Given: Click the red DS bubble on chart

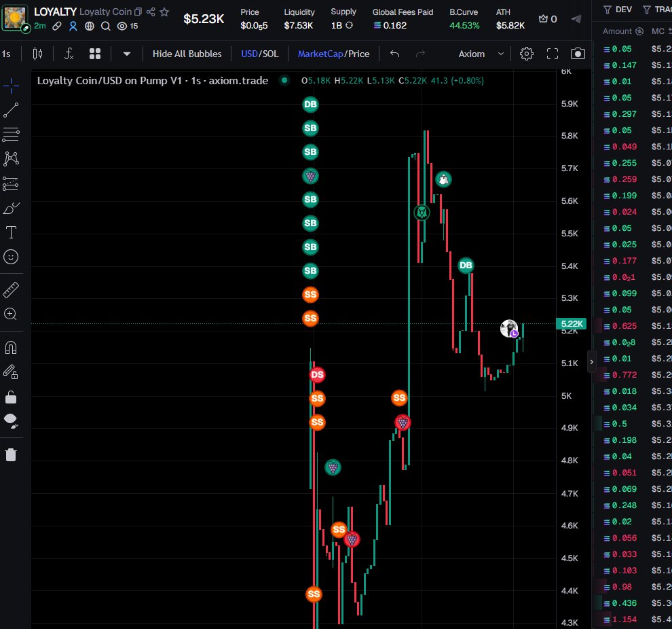Looking at the screenshot, I should click(317, 375).
